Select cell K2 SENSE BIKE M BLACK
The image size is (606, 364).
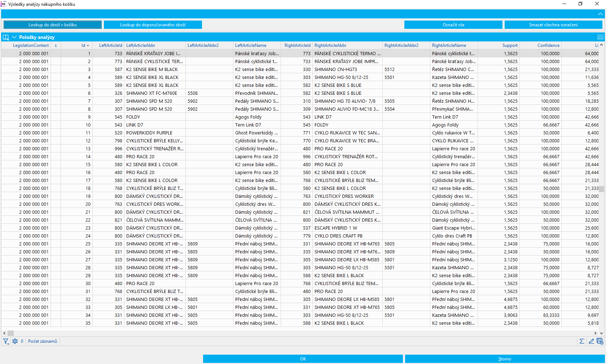(x=155, y=69)
